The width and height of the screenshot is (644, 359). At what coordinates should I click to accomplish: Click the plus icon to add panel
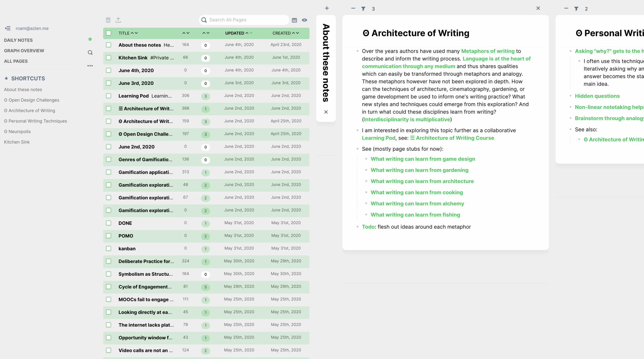(x=327, y=8)
